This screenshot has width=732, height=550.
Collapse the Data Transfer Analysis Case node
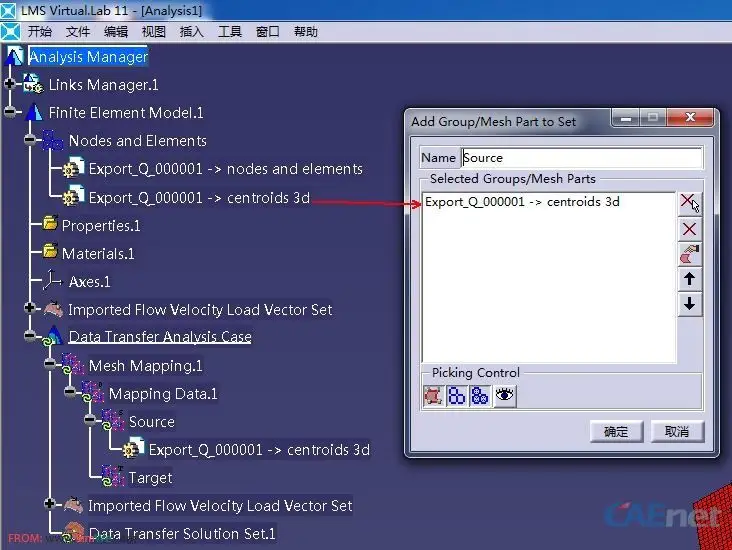(29, 335)
